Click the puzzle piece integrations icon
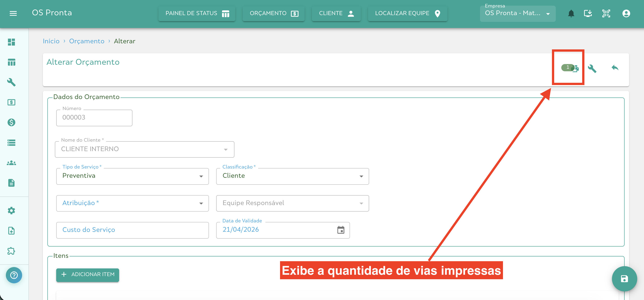Image resolution: width=644 pixels, height=300 pixels. (12, 251)
